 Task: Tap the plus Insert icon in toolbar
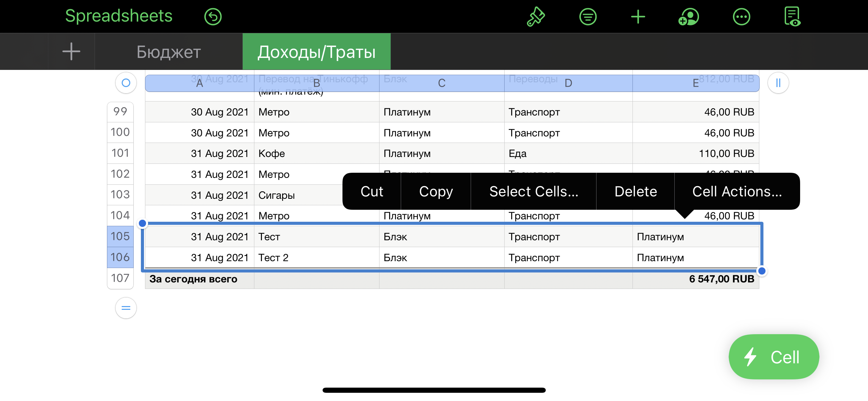[638, 16]
